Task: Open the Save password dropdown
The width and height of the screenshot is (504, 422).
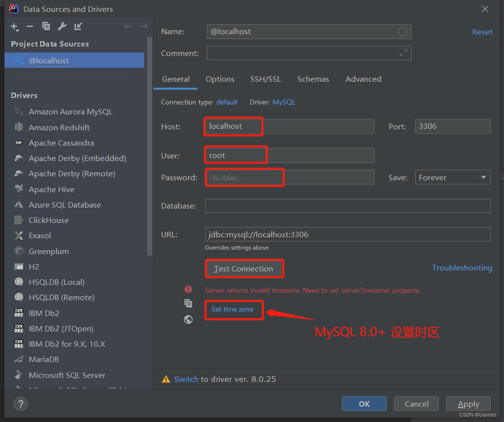Action: (x=452, y=177)
